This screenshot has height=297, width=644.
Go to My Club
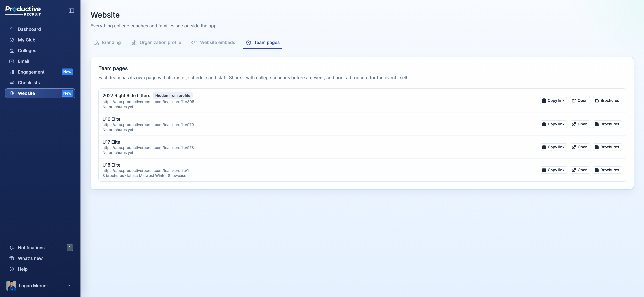pyautogui.click(x=40, y=40)
